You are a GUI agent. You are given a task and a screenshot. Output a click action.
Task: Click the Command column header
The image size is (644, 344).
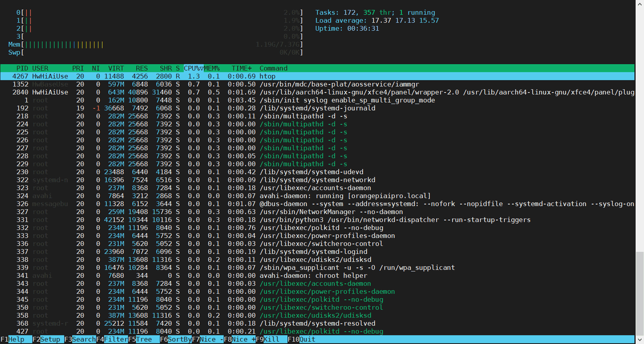click(x=274, y=68)
